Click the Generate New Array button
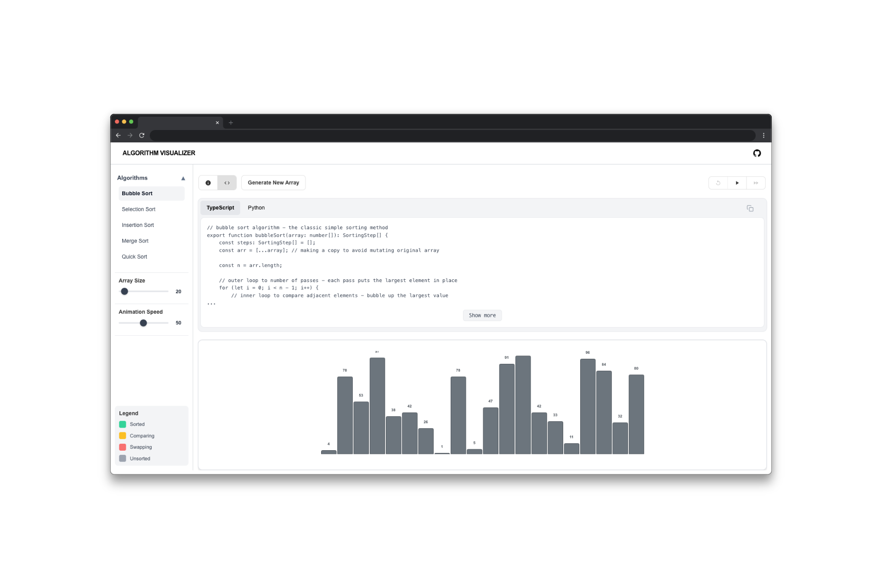The height and width of the screenshot is (588, 882). click(273, 183)
